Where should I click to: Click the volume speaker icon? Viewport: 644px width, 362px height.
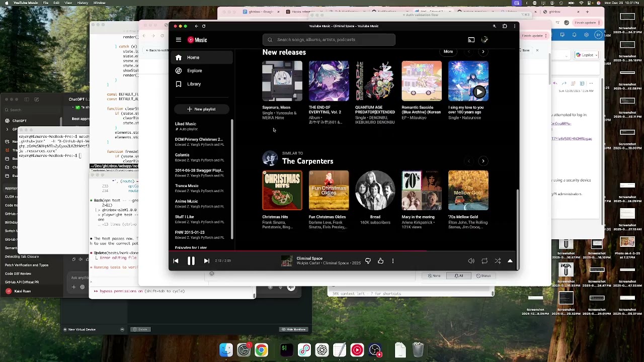[471, 261]
